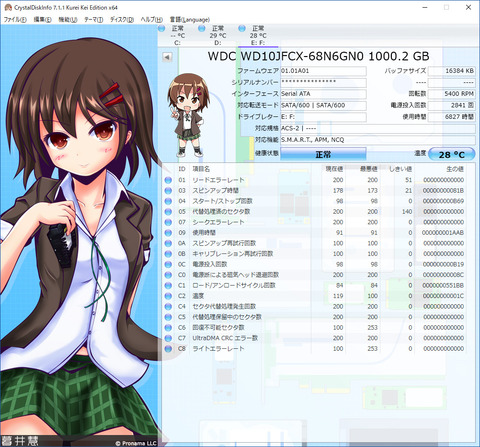480x447 pixels.
Task: Open the ディスク(D) menu
Action: [x=122, y=19]
